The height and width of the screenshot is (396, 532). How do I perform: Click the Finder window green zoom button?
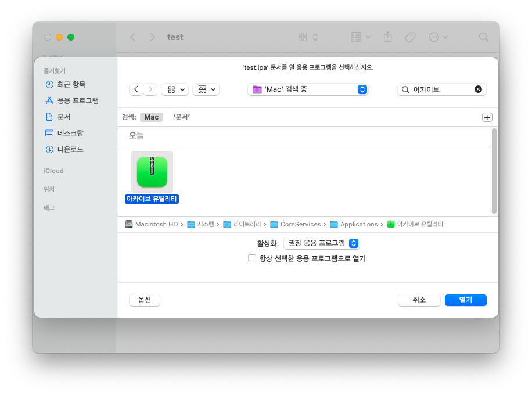(x=71, y=37)
